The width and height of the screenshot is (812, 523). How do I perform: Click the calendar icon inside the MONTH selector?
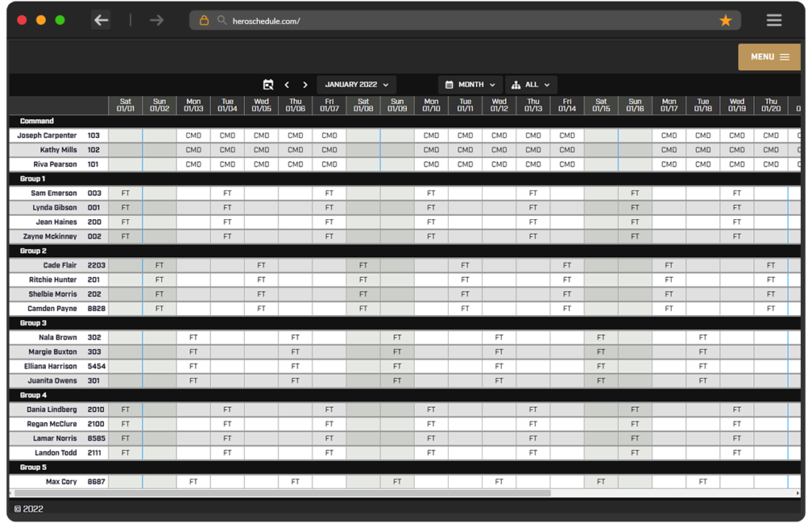click(x=448, y=84)
